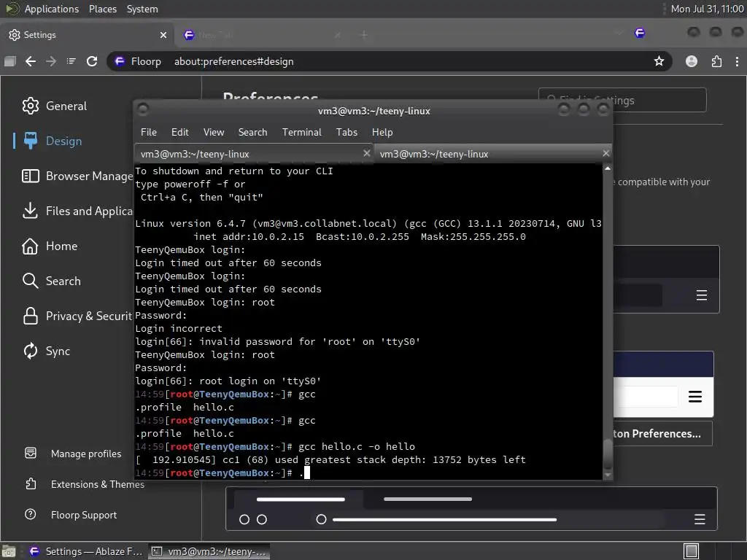The height and width of the screenshot is (560, 747).
Task: Select the light design thumbnail with hamburger
Action: click(663, 384)
